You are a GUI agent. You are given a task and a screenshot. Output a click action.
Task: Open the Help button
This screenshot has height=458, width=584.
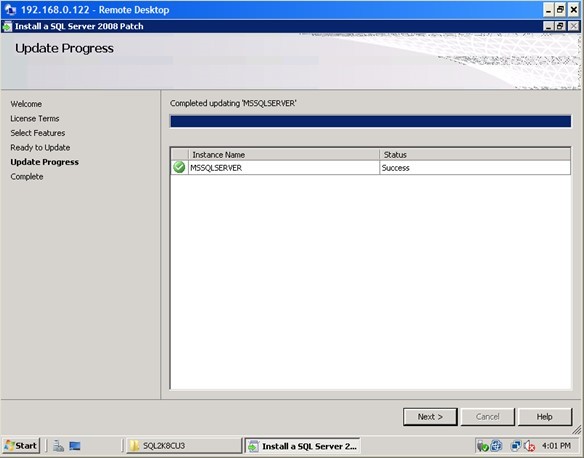click(545, 417)
